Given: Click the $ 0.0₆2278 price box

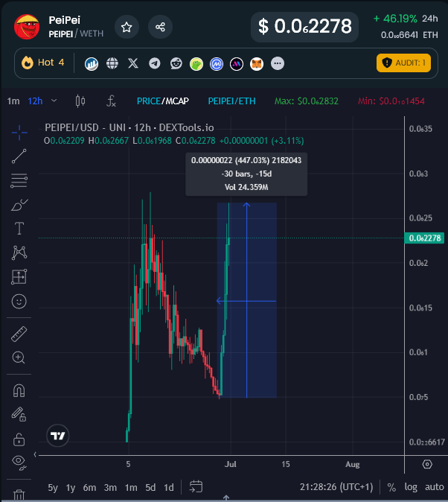Looking at the screenshot, I should click(304, 27).
